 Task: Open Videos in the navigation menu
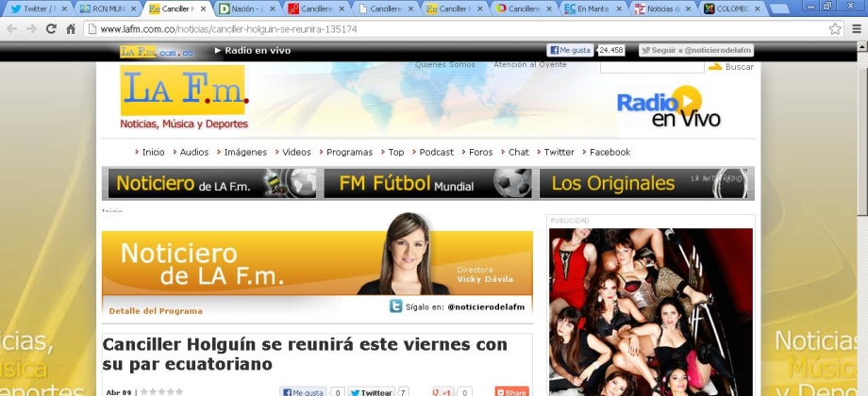296,152
